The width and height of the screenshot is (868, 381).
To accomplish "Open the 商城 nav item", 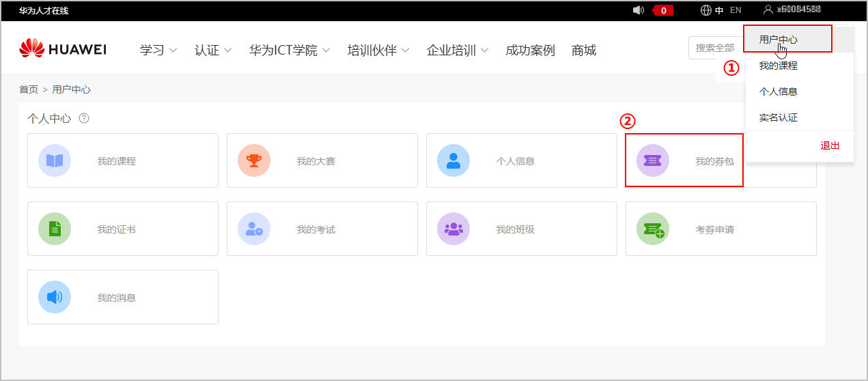I will pos(584,50).
